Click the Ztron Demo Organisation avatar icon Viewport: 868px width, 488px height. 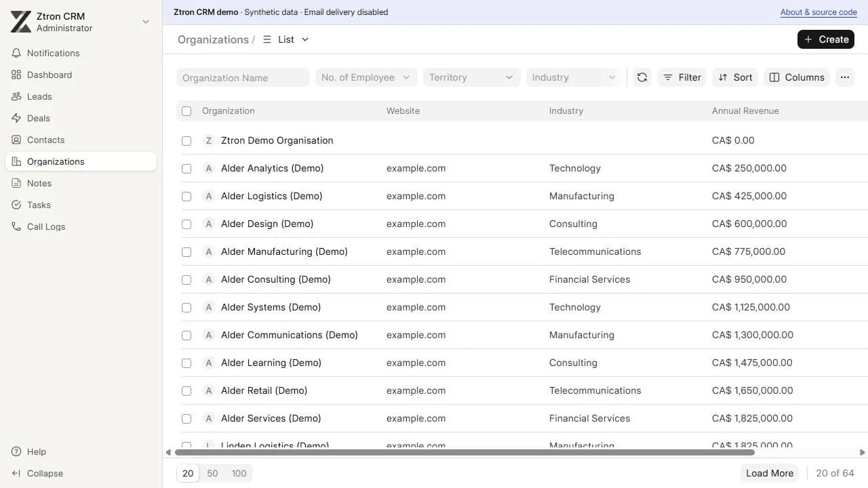tap(209, 140)
